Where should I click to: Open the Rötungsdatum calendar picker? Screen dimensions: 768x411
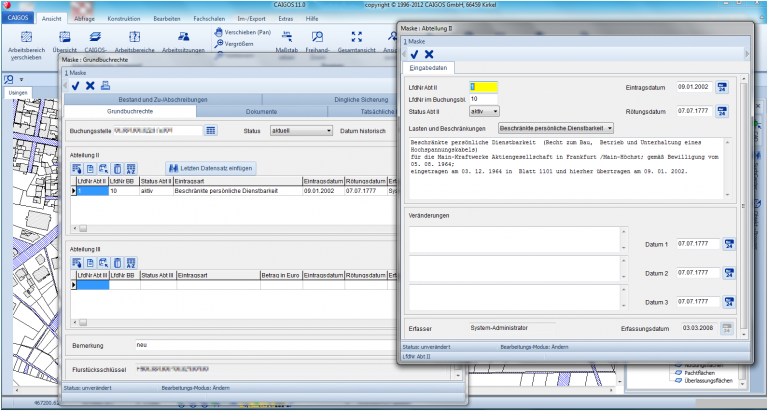722,111
